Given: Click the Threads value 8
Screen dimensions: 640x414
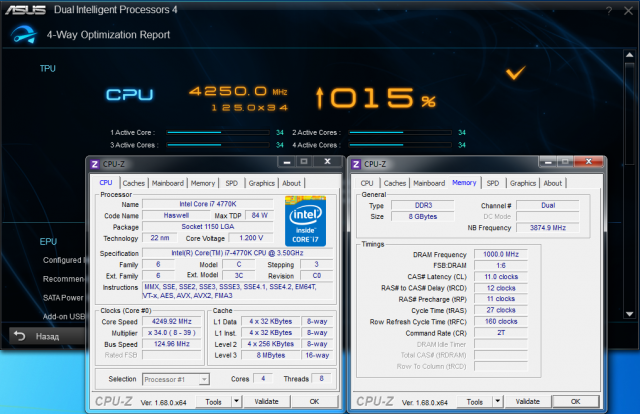Looking at the screenshot, I should click(x=322, y=378).
